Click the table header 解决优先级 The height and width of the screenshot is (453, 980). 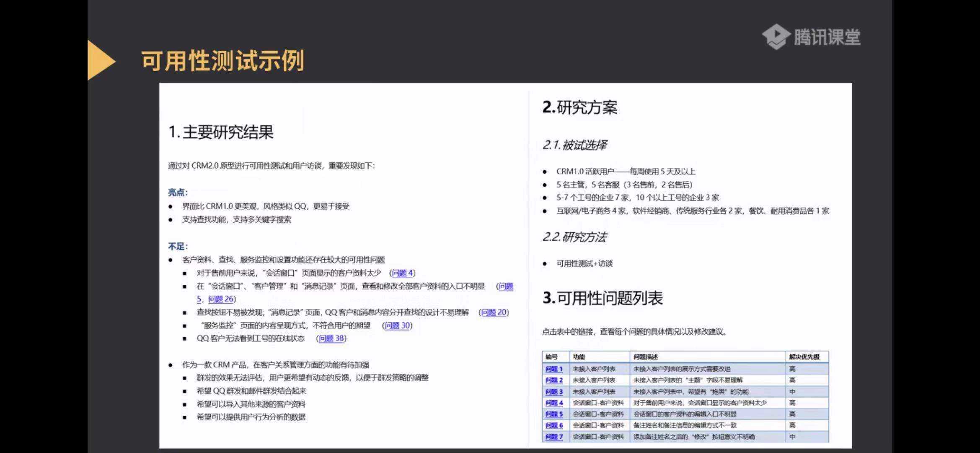(x=804, y=357)
